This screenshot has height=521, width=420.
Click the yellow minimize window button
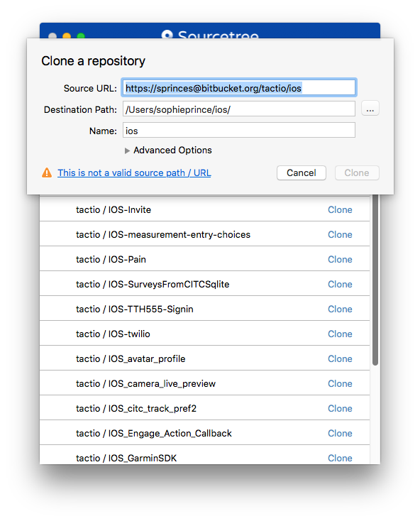pos(67,35)
